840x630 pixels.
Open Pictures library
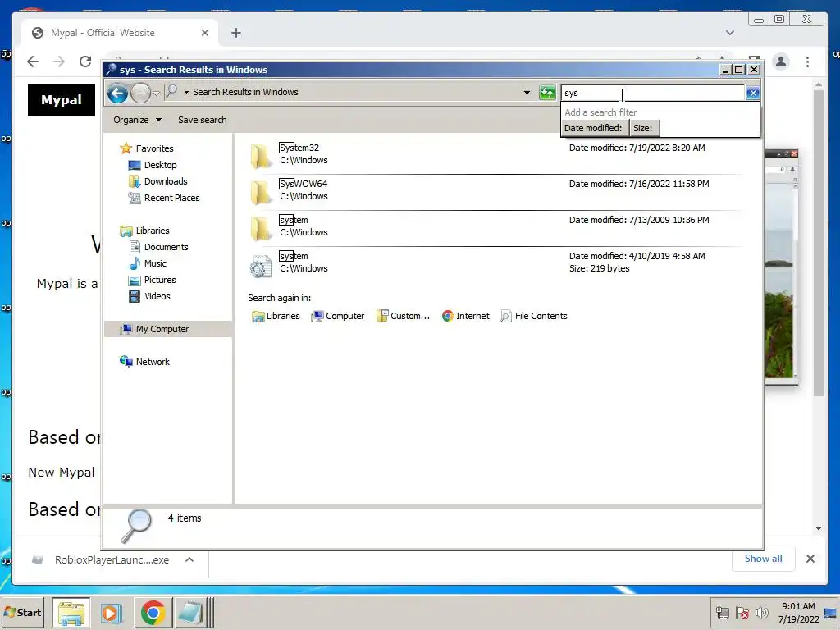coord(152,281)
